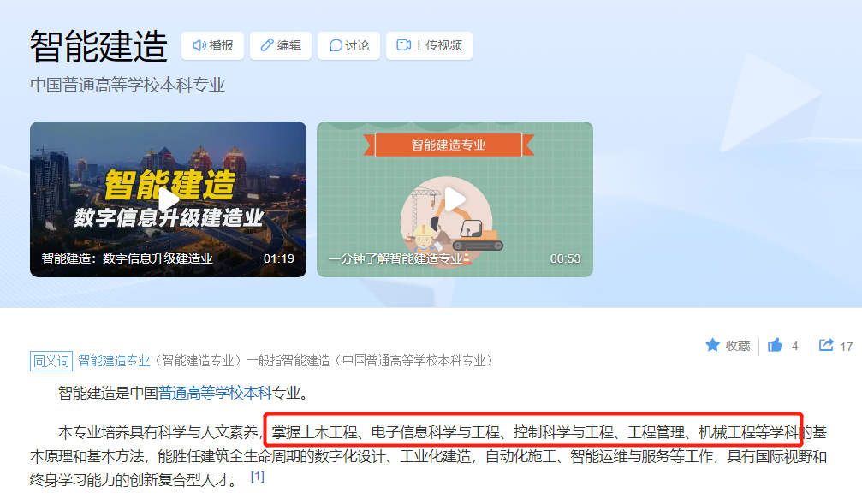Screen dimensions: 862x504
Task: Click the 01:19 duration on first video
Action: pos(279,258)
